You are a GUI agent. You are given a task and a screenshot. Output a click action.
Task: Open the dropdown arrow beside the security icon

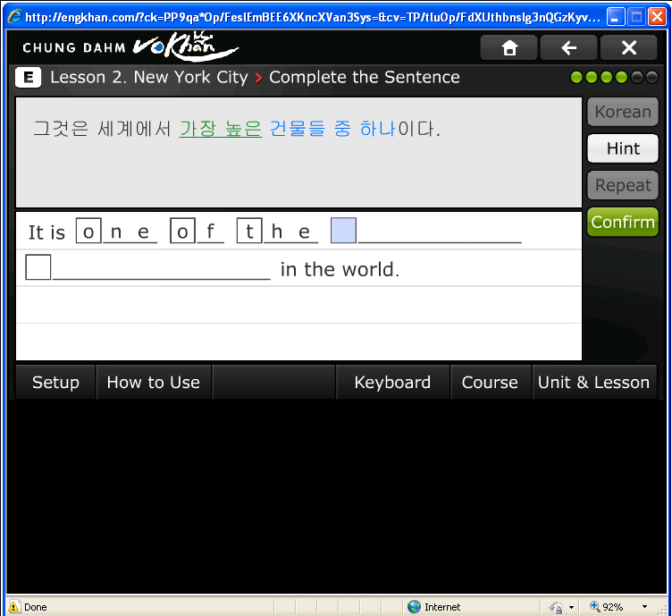coord(571,607)
